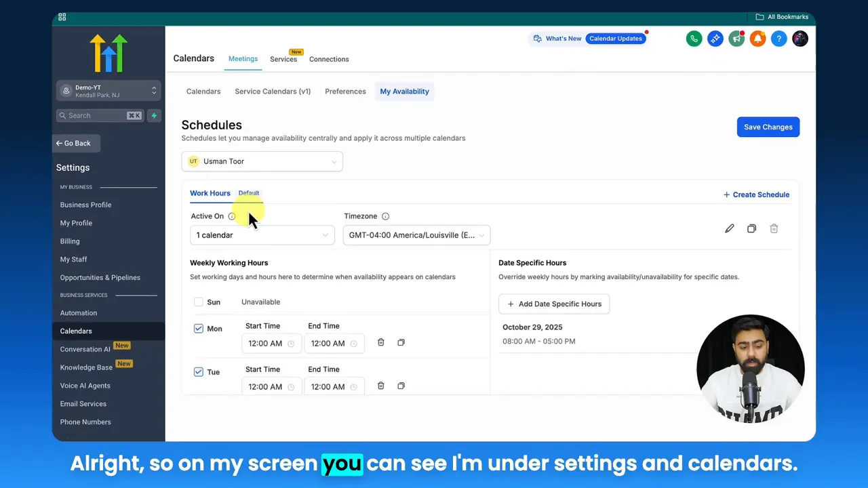This screenshot has height=488, width=868.
Task: Duplicate the schedule with the copy icon
Action: click(751, 228)
